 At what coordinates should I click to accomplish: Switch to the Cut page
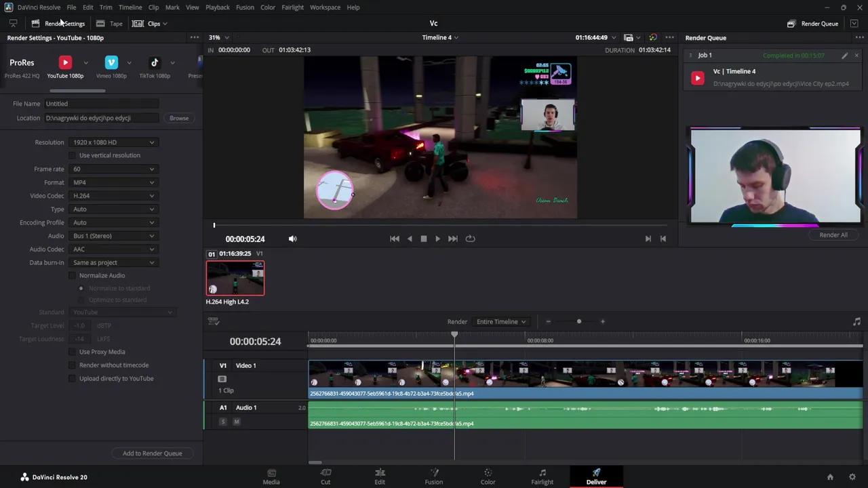[325, 476]
